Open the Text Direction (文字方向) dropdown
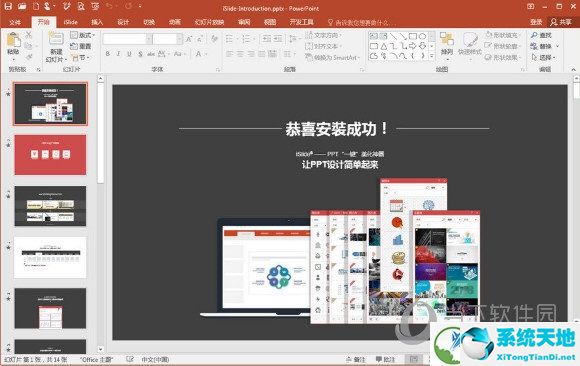Viewport: 580px width, 366px height. pos(323,35)
